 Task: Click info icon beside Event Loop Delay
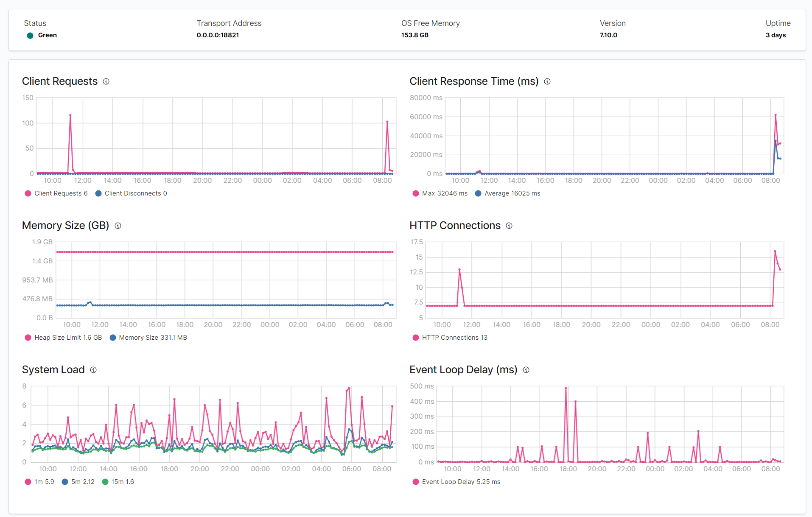(526, 370)
